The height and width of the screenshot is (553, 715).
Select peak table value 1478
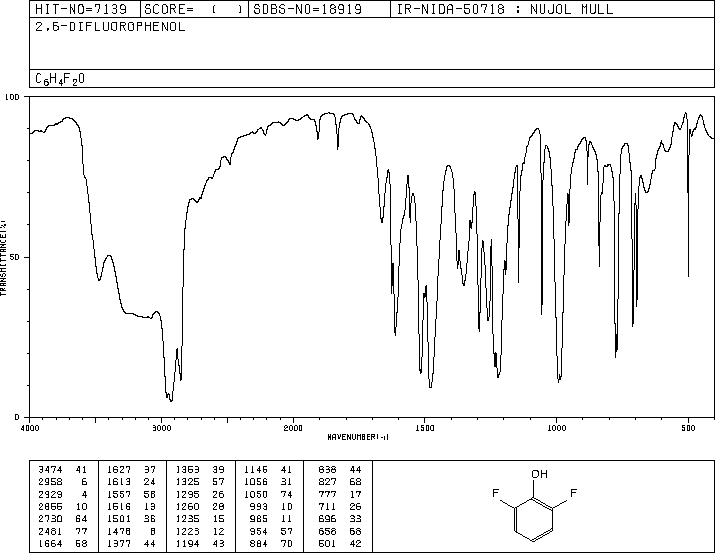pos(119,532)
